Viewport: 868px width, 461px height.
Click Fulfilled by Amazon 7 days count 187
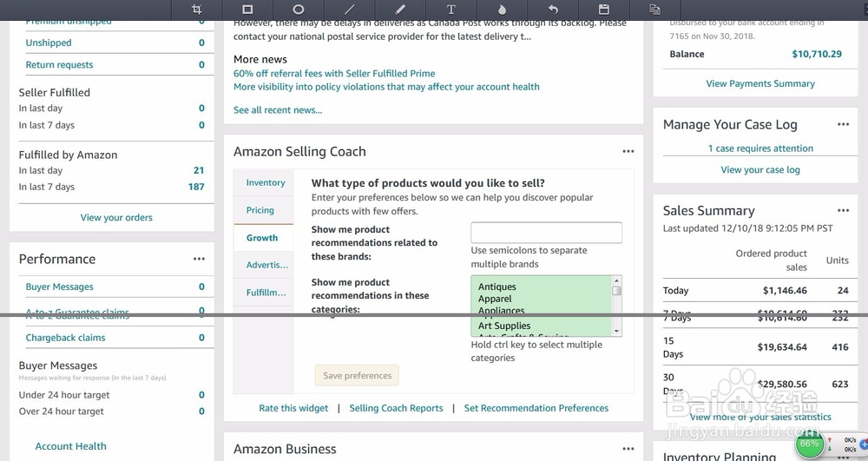click(x=196, y=187)
